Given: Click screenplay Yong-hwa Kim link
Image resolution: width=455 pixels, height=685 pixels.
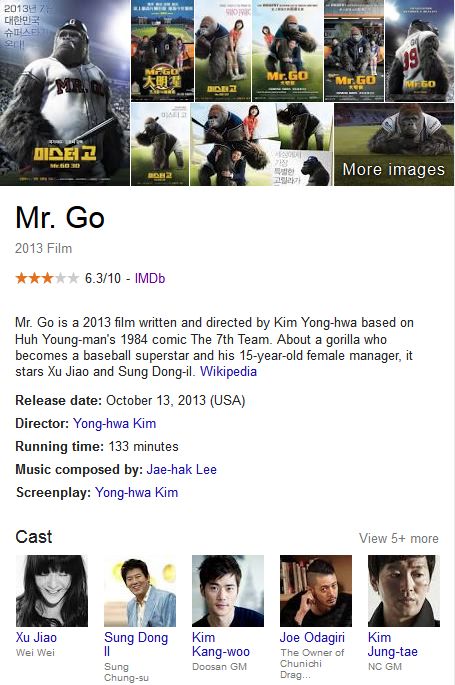Looking at the screenshot, I should 137,493.
